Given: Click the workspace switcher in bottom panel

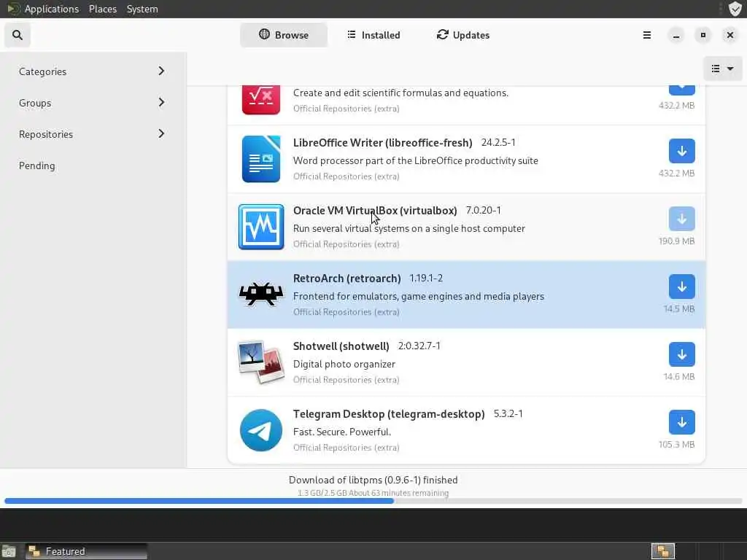Looking at the screenshot, I should tap(663, 551).
